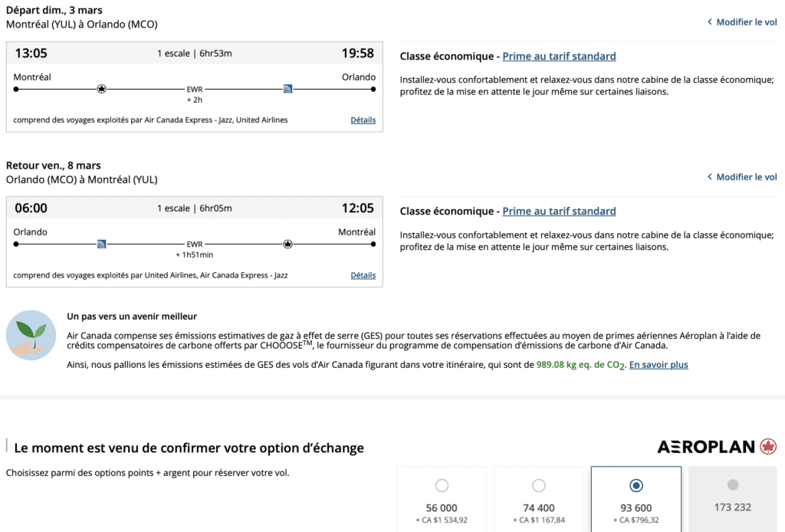Select the 56 000 points radio option
The width and height of the screenshot is (785, 532).
tap(442, 485)
